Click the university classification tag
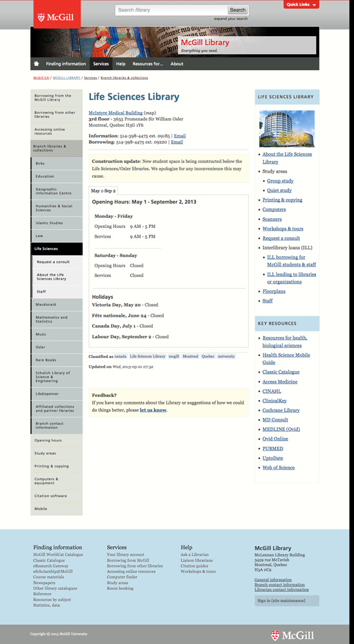Viewport: 354px width, 644px height. click(226, 357)
